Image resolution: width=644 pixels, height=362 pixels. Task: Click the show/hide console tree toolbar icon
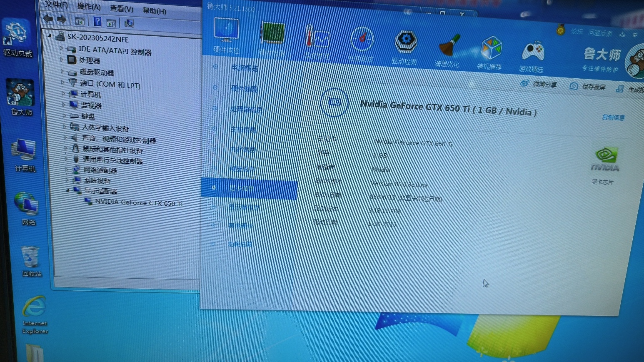[80, 21]
